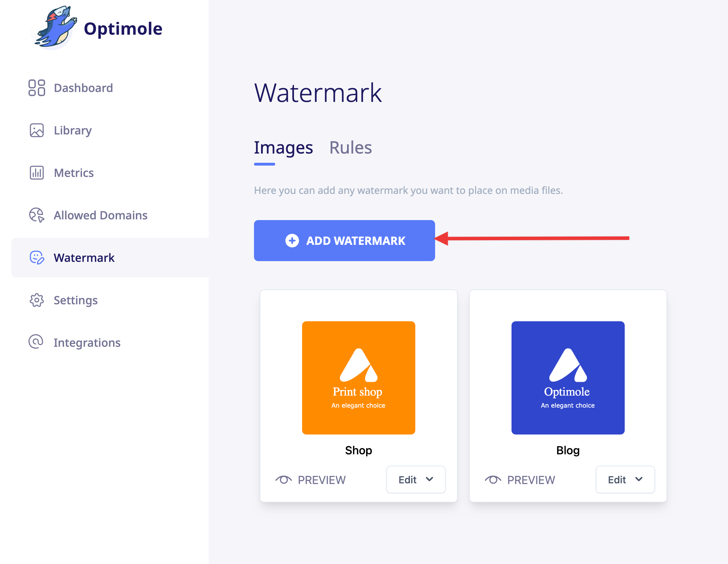Switch to the Rules tab
This screenshot has width=728, height=564.
click(350, 148)
